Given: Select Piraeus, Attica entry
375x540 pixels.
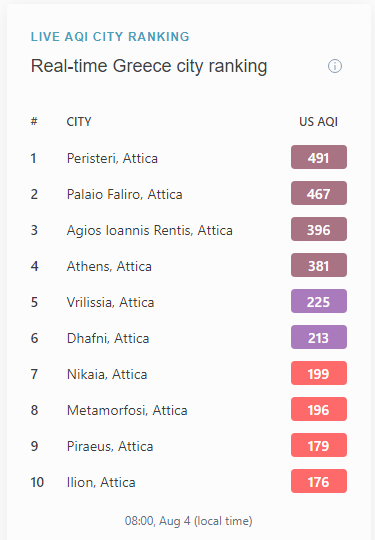Looking at the screenshot, I should coord(110,446).
